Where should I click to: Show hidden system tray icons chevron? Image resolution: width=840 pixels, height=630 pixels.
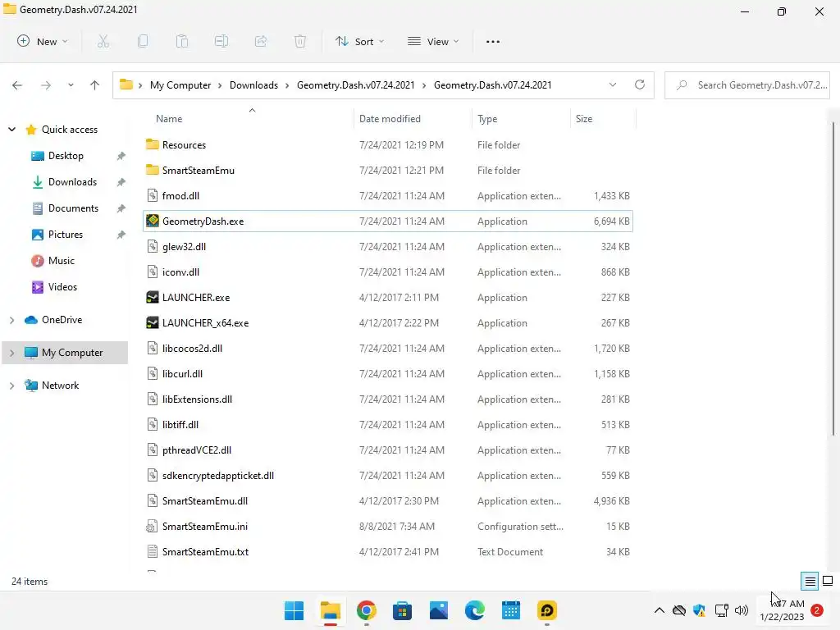click(x=660, y=610)
